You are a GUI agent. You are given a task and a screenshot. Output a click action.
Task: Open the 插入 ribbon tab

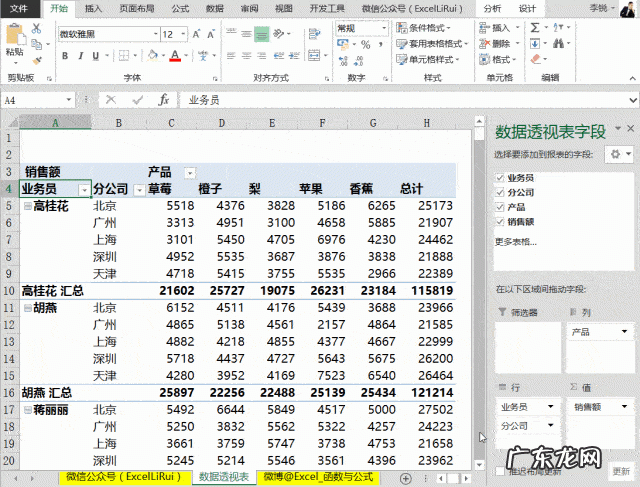[93, 8]
